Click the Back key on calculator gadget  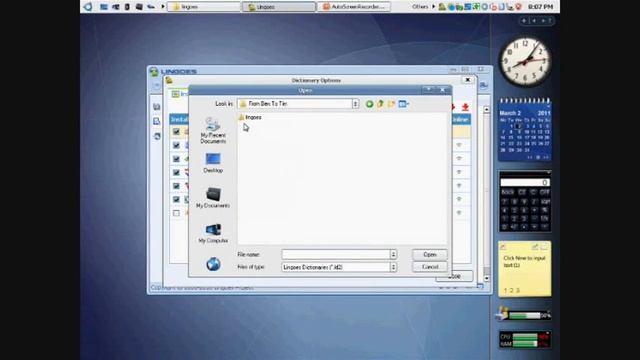[x=507, y=192]
